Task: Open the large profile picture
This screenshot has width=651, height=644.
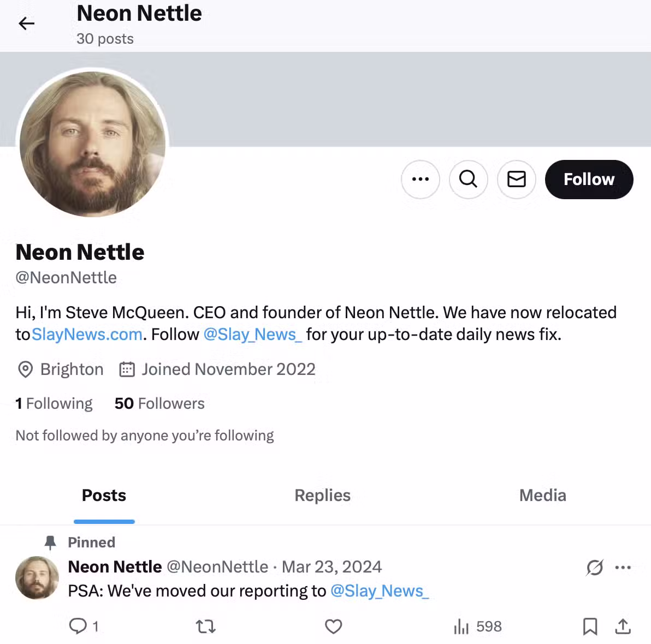Action: (93, 144)
